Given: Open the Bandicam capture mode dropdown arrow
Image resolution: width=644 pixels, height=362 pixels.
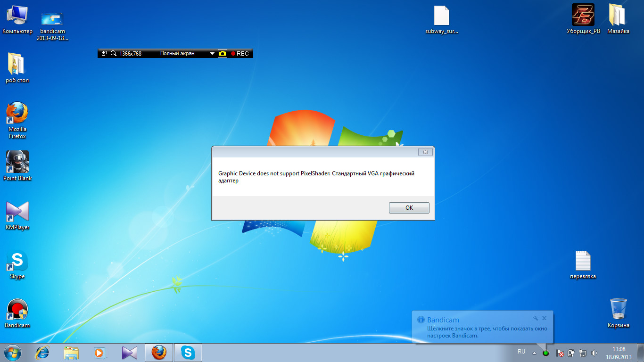Looking at the screenshot, I should [212, 54].
